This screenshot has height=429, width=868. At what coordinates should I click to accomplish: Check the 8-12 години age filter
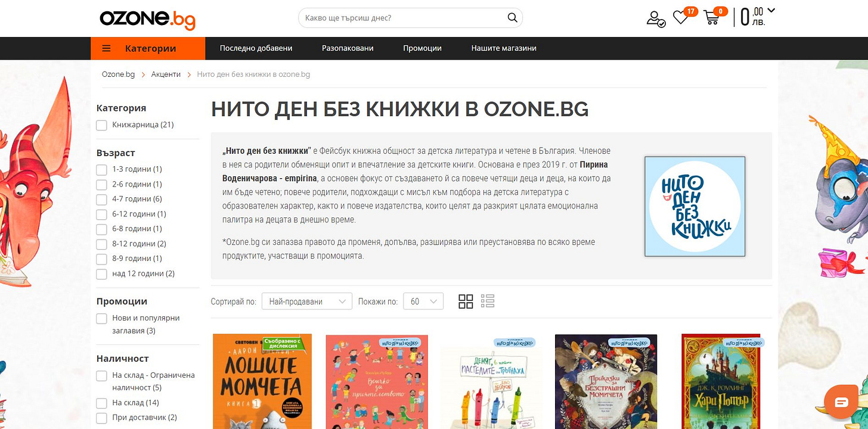[x=101, y=244]
